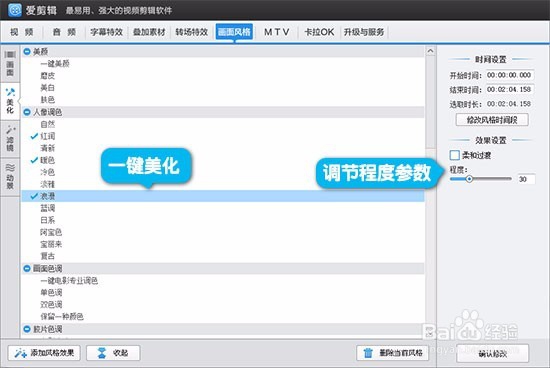This screenshot has height=368, width=550.
Task: Select the 阿宝色 portrait tone
Action: tap(51, 232)
